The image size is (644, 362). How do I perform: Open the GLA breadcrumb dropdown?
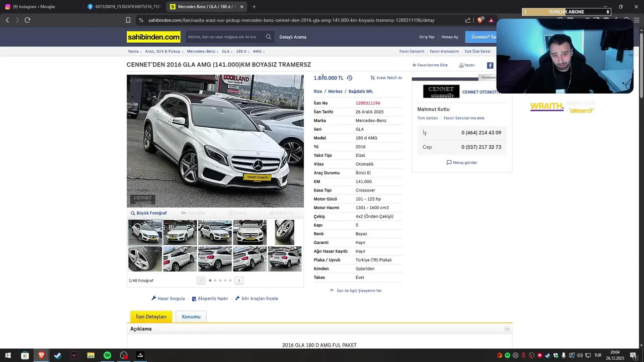pyautogui.click(x=227, y=51)
